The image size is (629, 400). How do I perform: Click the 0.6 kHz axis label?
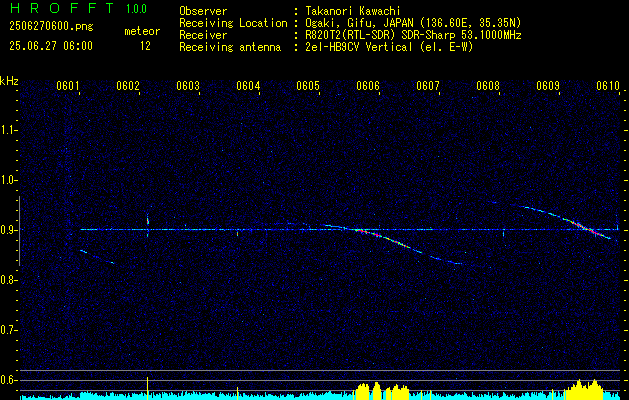click(x=7, y=380)
